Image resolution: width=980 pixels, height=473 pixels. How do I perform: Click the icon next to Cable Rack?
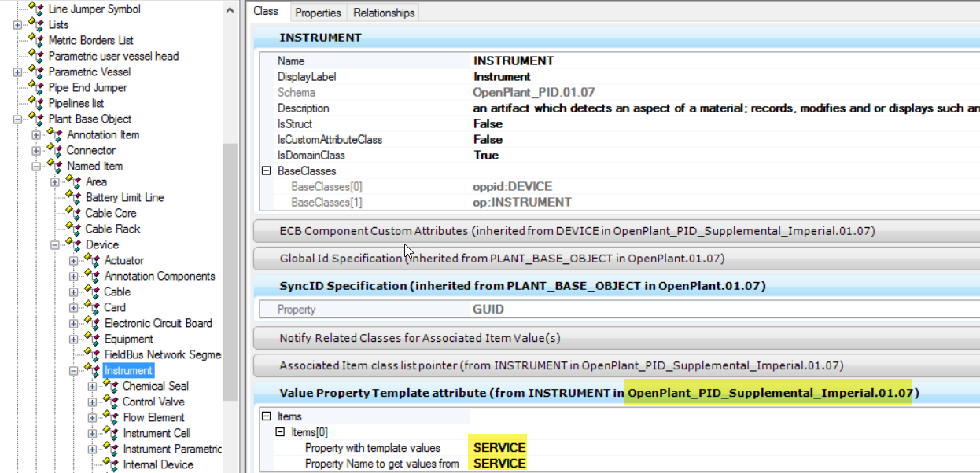[73, 229]
